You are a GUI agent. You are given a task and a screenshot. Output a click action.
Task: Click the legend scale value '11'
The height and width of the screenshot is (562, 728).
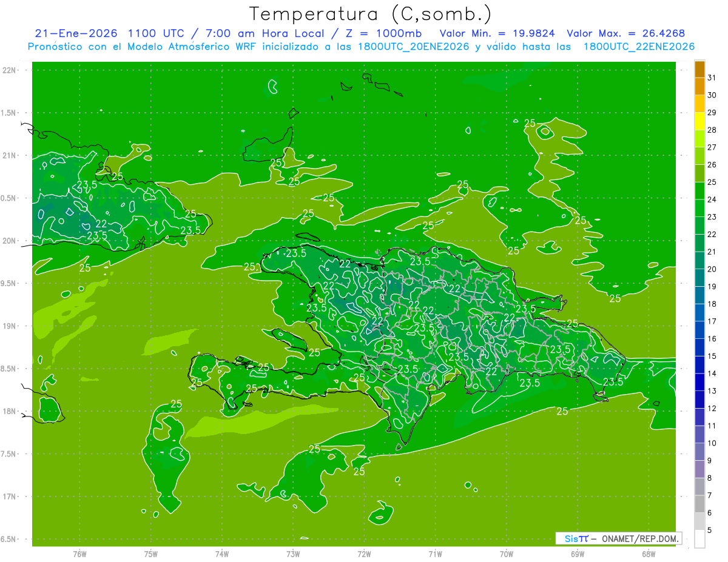(712, 426)
